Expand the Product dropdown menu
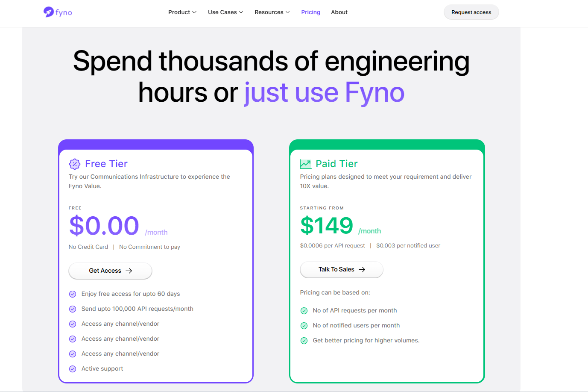Viewport: 588px width, 392px height. (182, 12)
